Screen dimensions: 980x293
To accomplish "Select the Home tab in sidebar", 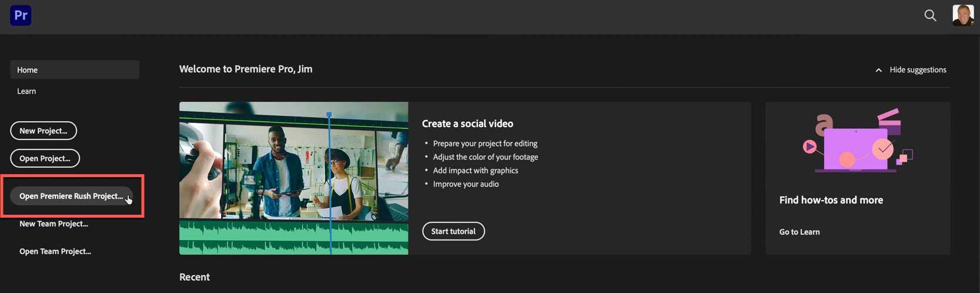I will (75, 69).
